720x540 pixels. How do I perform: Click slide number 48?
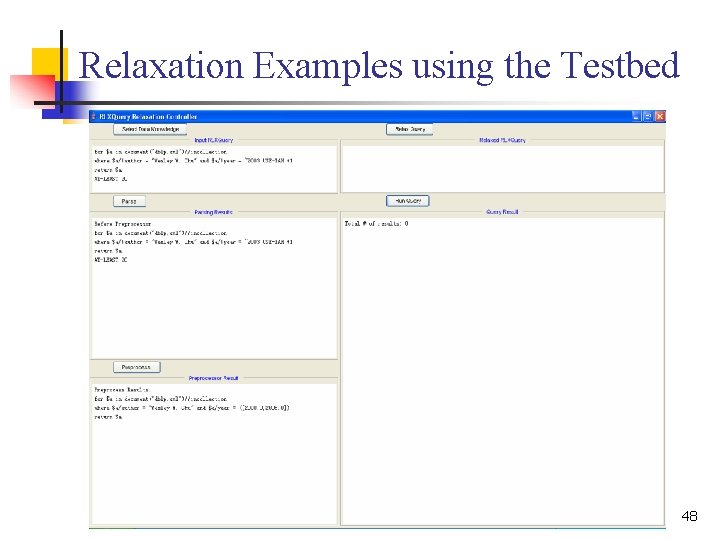click(x=689, y=516)
